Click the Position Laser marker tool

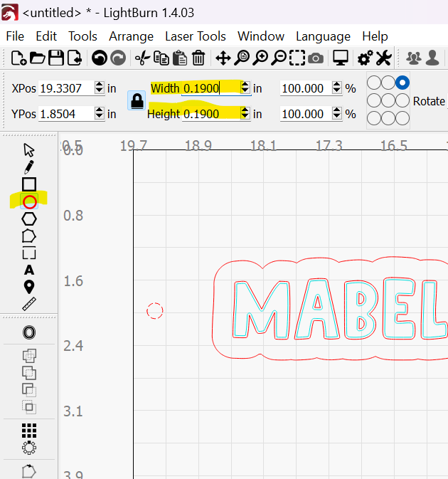(x=29, y=287)
